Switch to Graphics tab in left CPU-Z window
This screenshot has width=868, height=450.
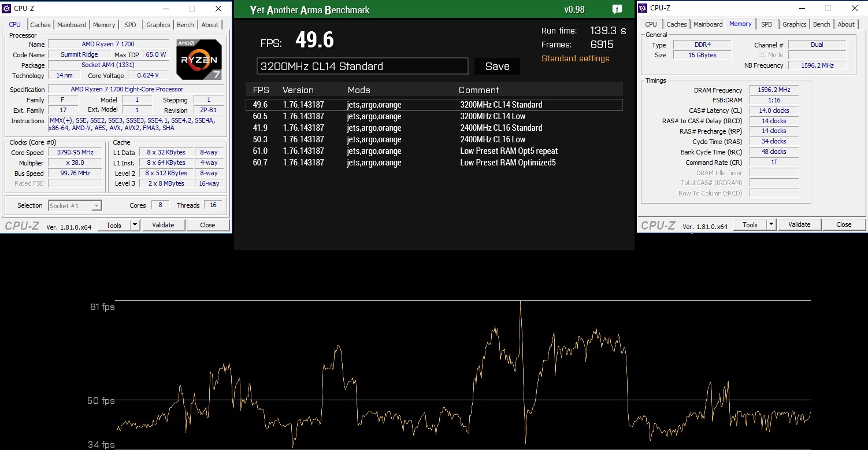pos(158,25)
